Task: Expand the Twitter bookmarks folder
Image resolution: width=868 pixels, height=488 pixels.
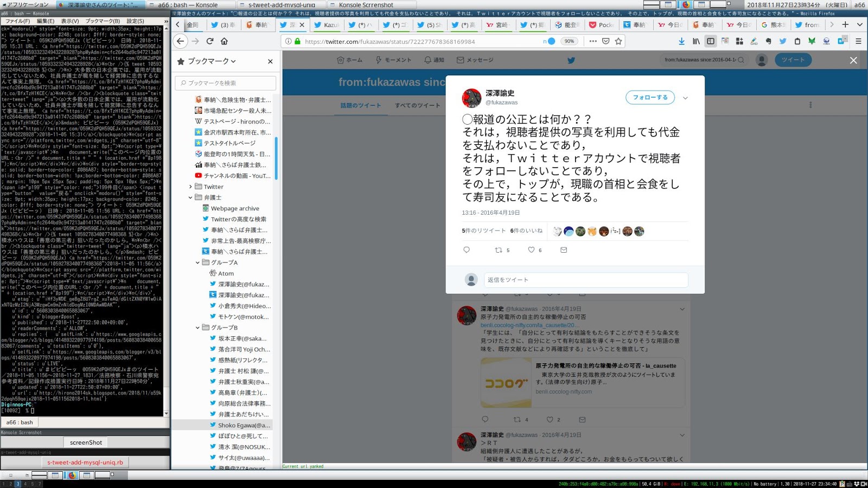Action: click(x=190, y=187)
